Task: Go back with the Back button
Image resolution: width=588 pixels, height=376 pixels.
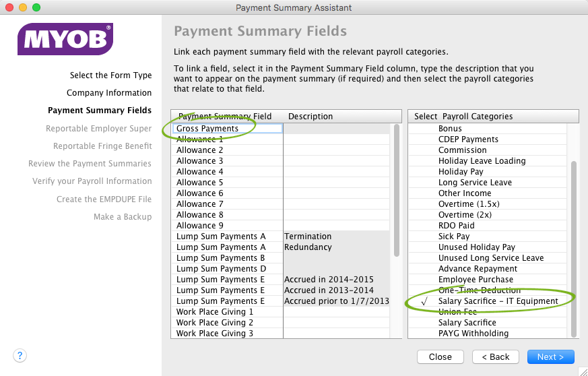Action: point(495,357)
